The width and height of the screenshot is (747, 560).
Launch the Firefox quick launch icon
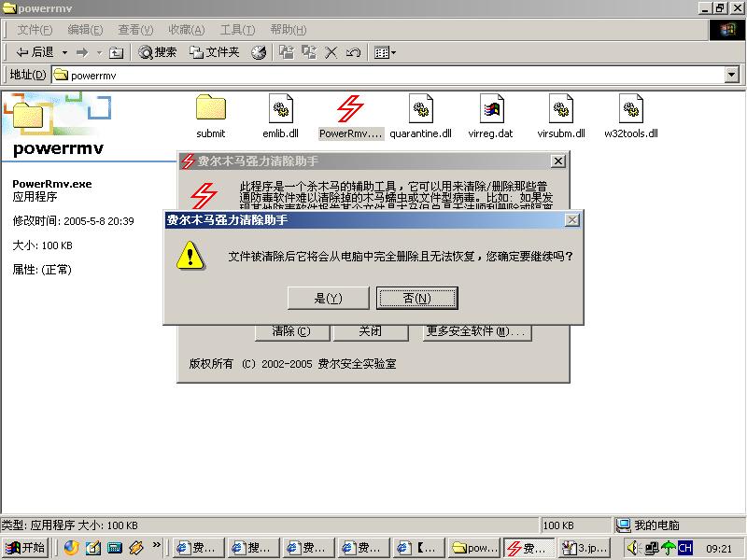[x=72, y=548]
